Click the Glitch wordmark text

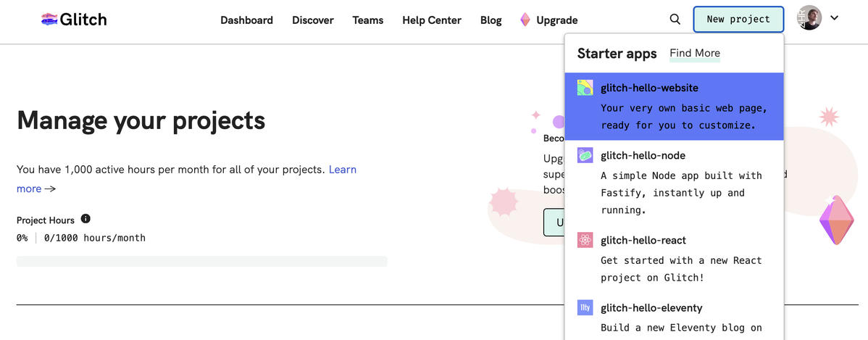point(83,20)
